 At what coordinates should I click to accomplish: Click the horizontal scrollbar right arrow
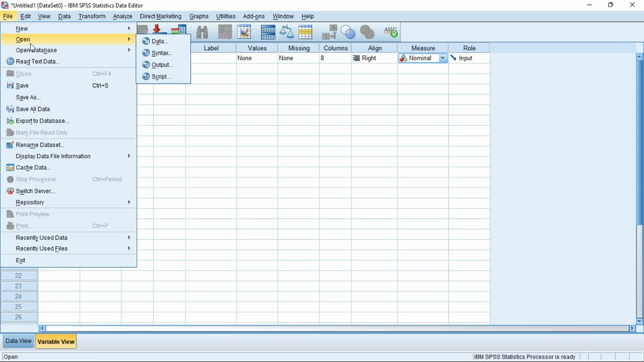click(x=632, y=328)
